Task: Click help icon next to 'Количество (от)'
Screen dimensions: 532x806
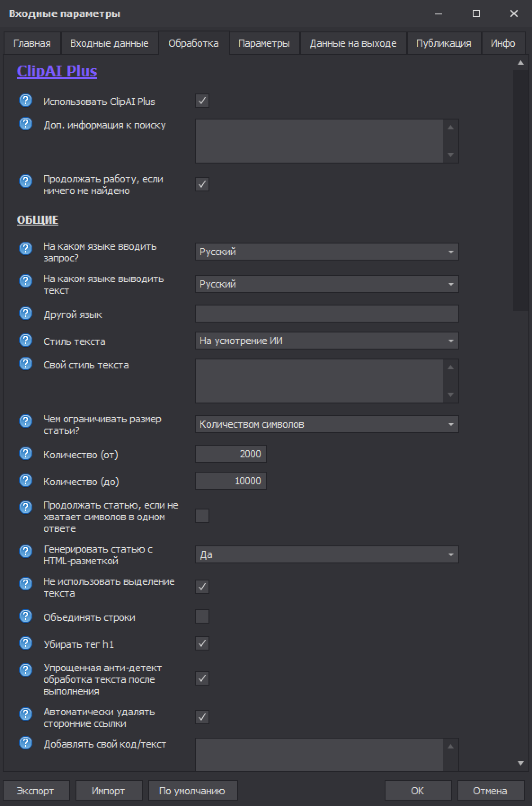Action: 26,453
